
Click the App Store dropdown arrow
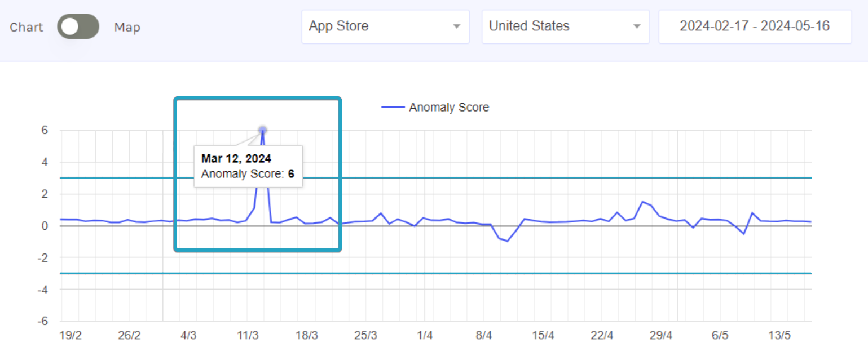click(456, 26)
